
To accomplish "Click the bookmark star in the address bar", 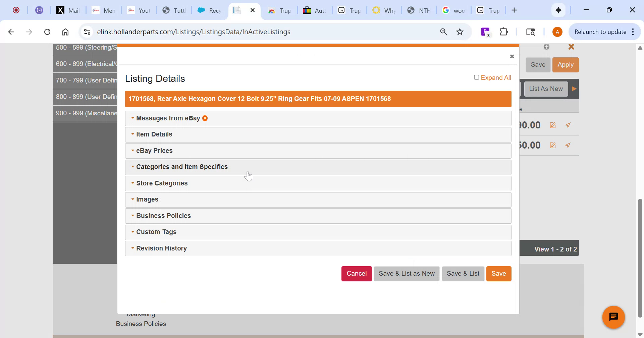I will click(x=460, y=32).
